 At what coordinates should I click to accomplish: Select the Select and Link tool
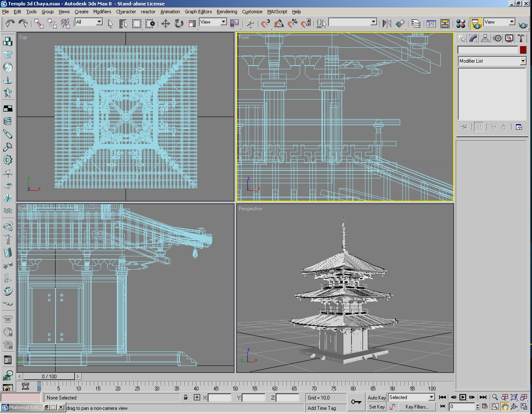tap(39, 23)
